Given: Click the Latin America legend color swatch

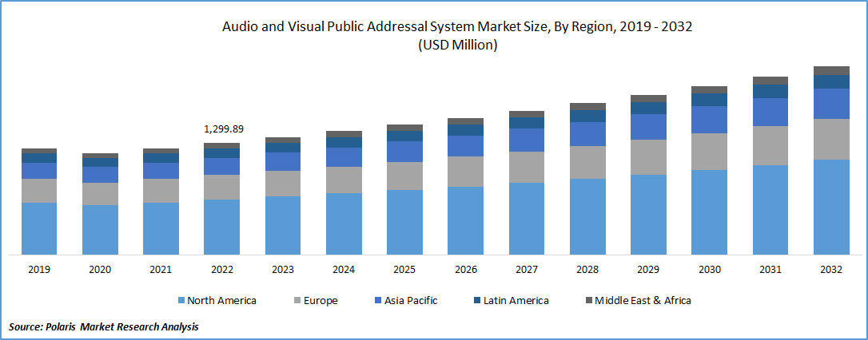Looking at the screenshot, I should [x=476, y=301].
